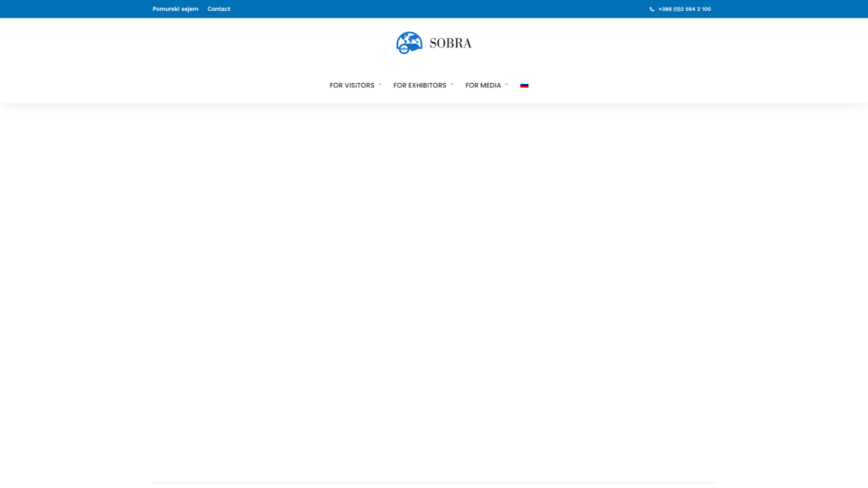Expand the FOR VISITORS chevron arrow
868x488 pixels.
click(380, 85)
